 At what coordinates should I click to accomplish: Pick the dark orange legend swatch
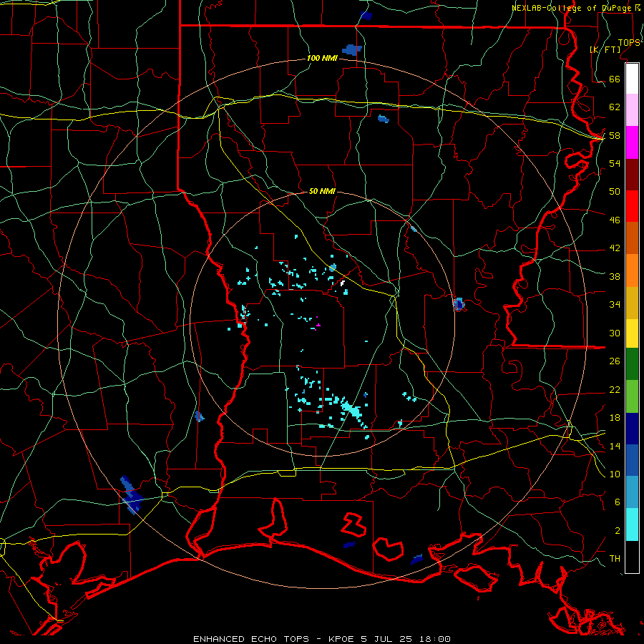[632, 238]
